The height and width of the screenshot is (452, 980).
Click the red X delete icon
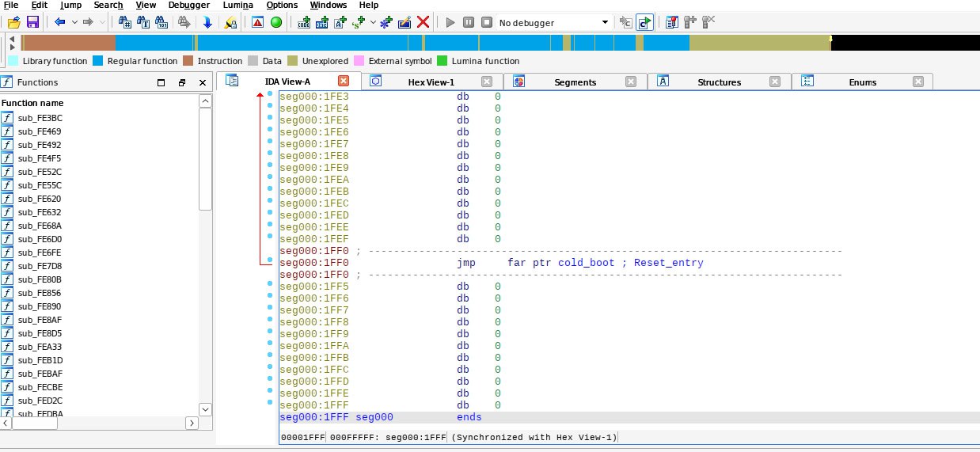[424, 22]
